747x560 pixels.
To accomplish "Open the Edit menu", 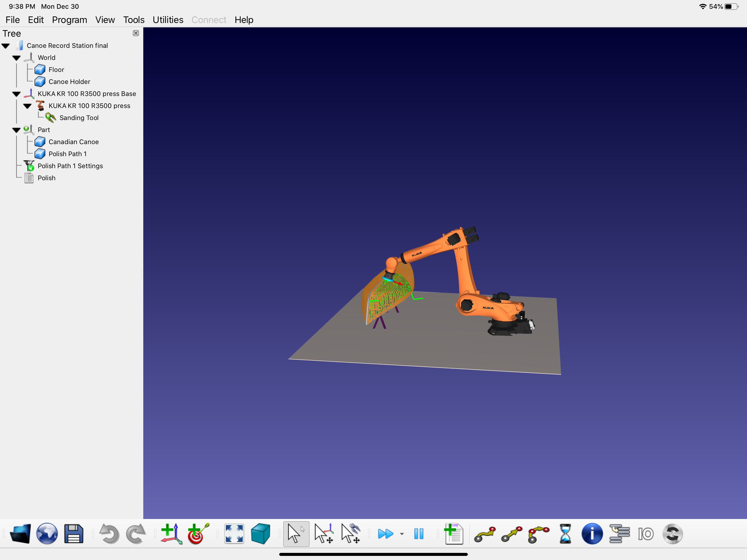I will tap(36, 20).
